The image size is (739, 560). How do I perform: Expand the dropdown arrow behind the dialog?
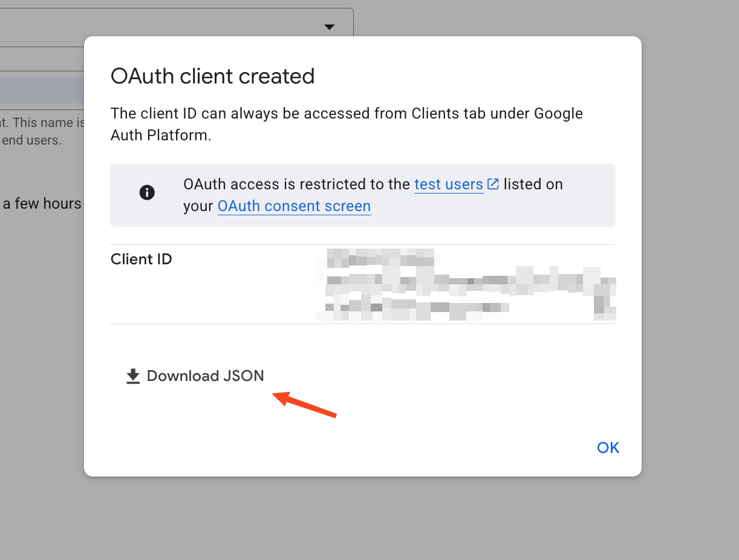coord(329,27)
